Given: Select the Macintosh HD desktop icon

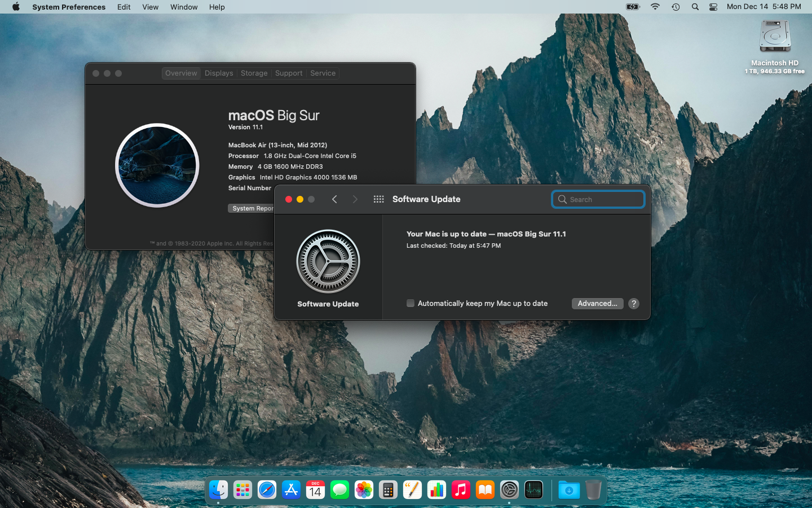Looking at the screenshot, I should click(775, 37).
